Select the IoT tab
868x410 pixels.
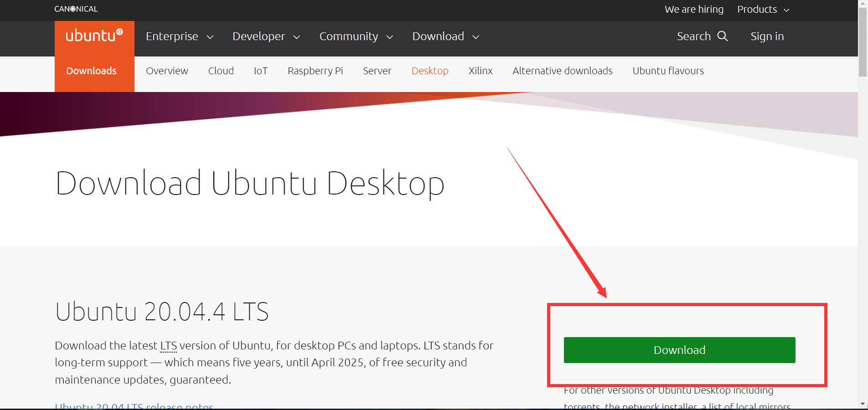(261, 71)
